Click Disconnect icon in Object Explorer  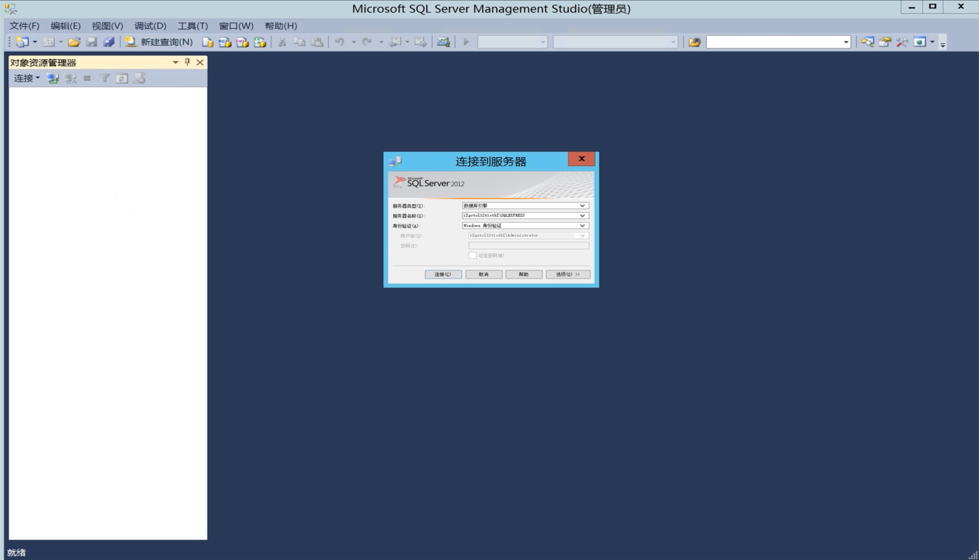(x=70, y=78)
